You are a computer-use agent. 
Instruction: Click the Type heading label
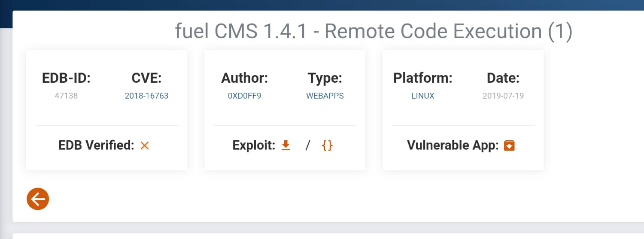(325, 79)
